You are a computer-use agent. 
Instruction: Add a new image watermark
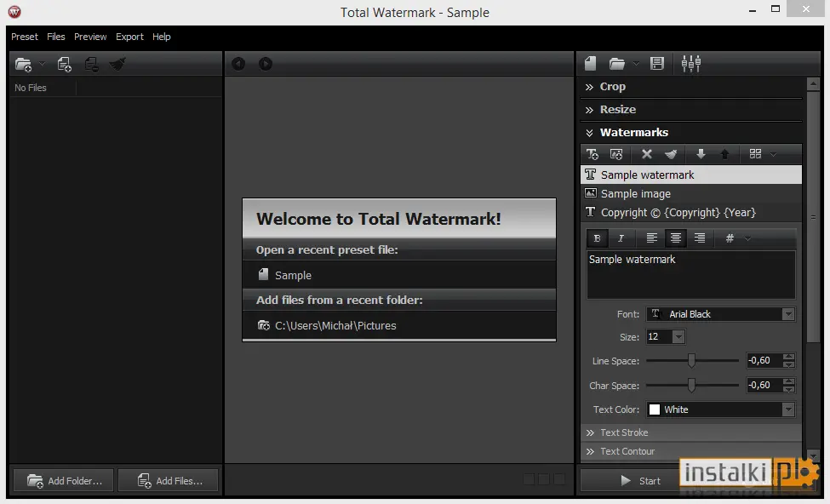[x=616, y=154]
